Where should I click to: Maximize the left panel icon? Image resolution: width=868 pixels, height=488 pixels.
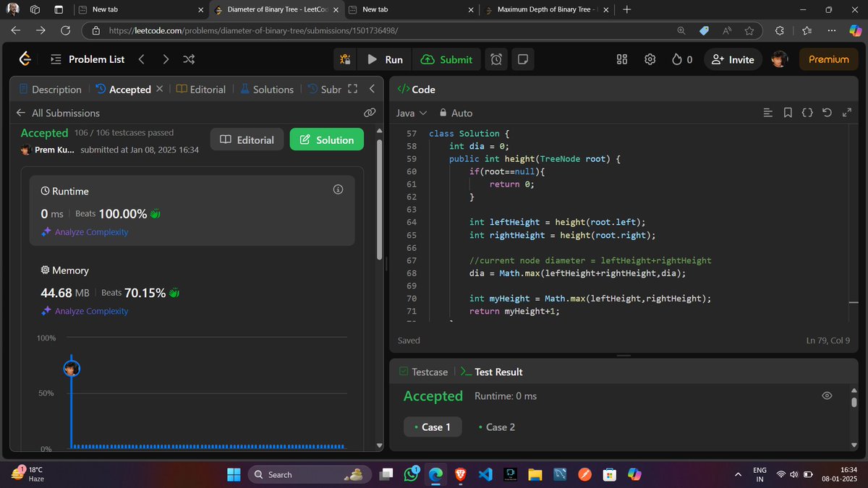click(353, 89)
